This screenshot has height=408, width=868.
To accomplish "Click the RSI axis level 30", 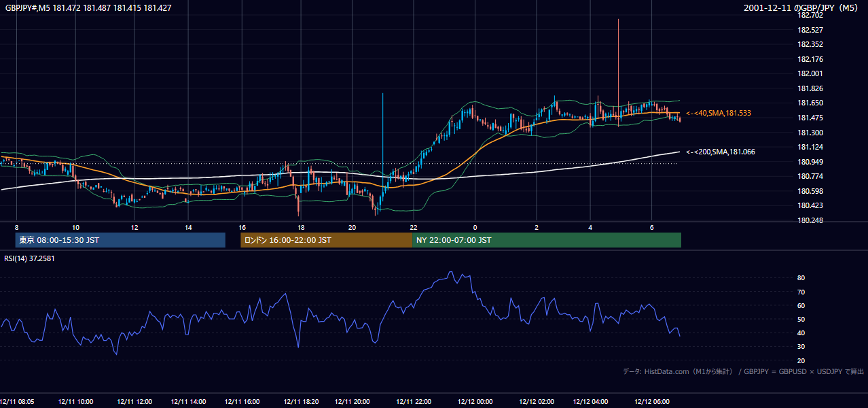I will [x=801, y=347].
